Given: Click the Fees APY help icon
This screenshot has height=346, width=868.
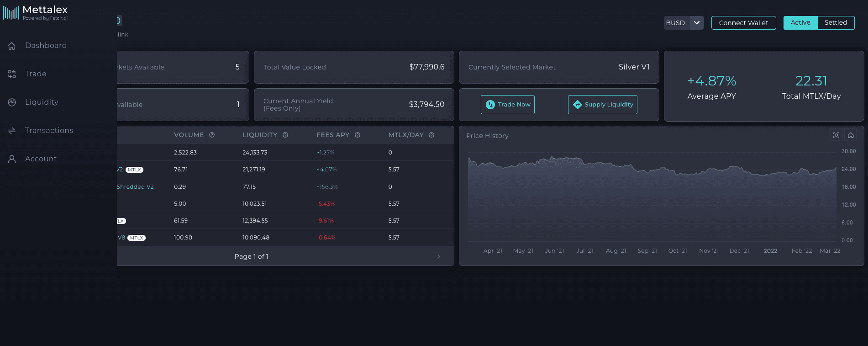Looking at the screenshot, I should [358, 135].
